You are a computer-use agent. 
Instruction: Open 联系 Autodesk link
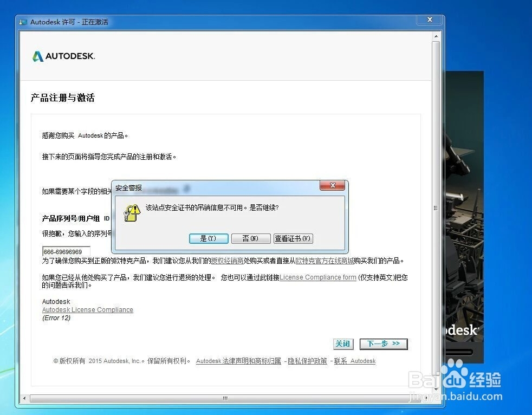[355, 361]
